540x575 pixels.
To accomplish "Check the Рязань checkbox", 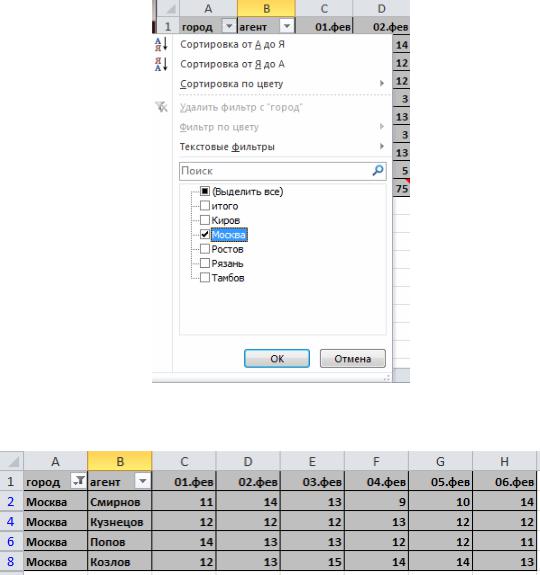I will (x=205, y=263).
